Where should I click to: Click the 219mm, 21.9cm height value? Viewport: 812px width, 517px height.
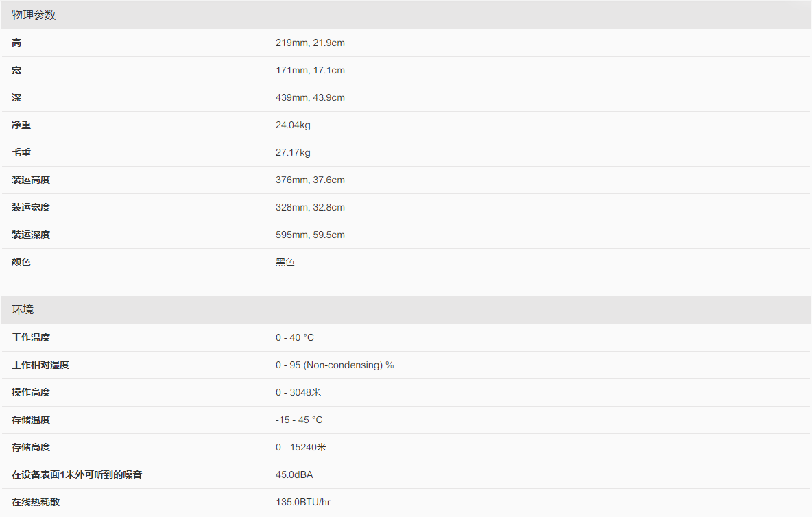[310, 43]
